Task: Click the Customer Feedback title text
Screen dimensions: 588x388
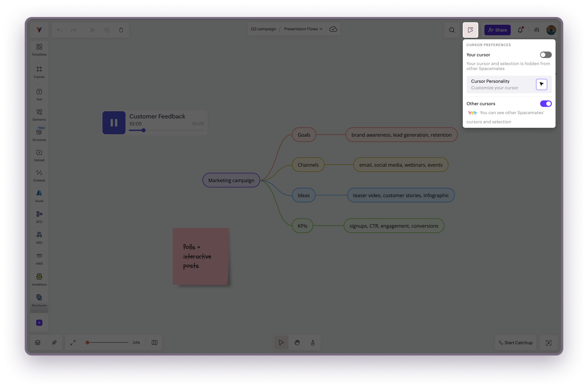Action: coord(157,116)
